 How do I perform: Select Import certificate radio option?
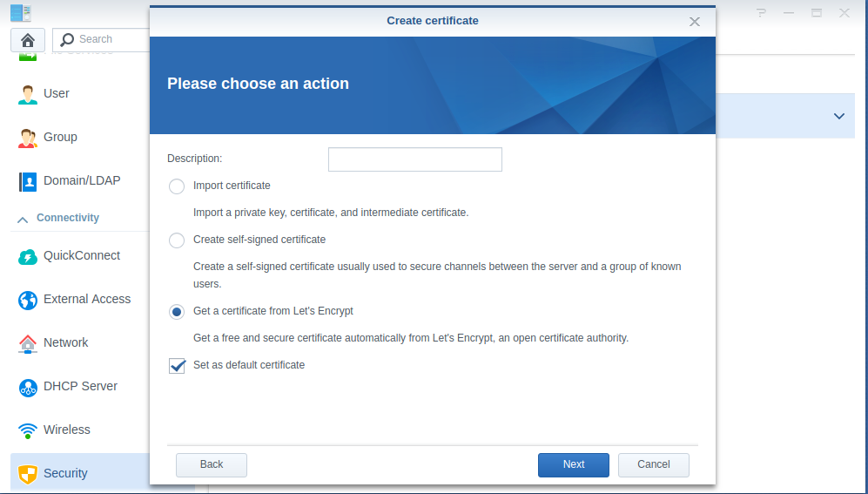click(177, 186)
